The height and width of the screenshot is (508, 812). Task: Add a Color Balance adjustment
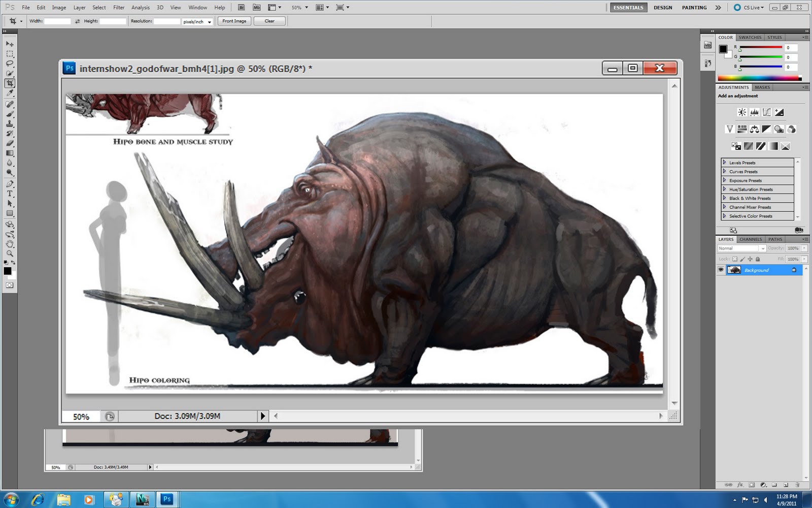pos(754,129)
